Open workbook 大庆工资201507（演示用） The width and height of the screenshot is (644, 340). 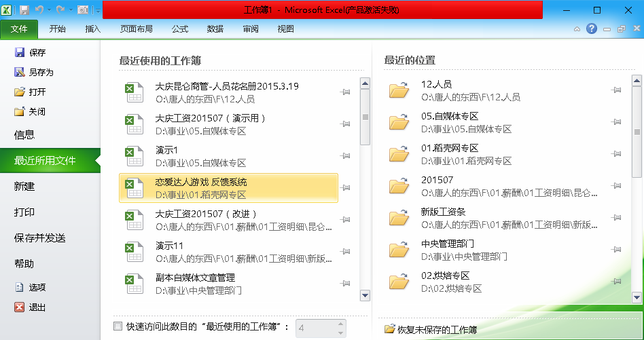tap(228, 124)
